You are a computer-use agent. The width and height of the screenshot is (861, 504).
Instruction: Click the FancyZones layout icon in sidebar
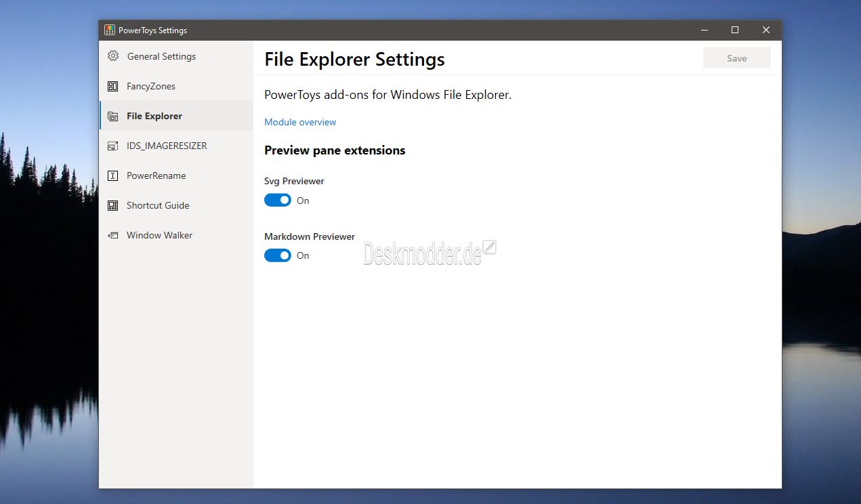click(x=113, y=86)
